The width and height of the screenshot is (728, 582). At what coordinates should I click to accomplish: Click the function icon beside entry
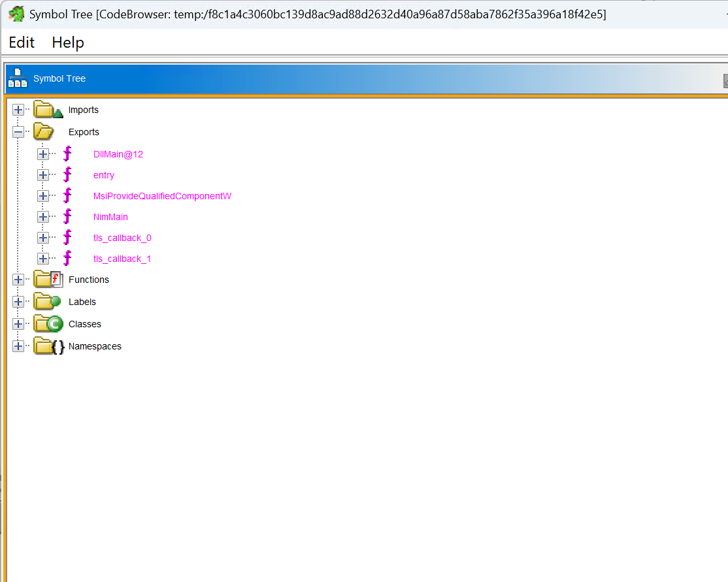click(67, 175)
